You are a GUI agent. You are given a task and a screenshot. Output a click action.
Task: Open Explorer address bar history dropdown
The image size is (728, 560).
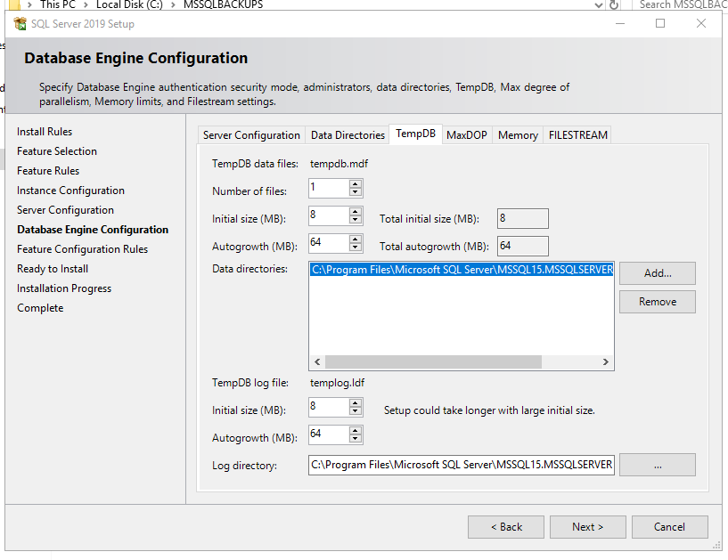pos(599,5)
